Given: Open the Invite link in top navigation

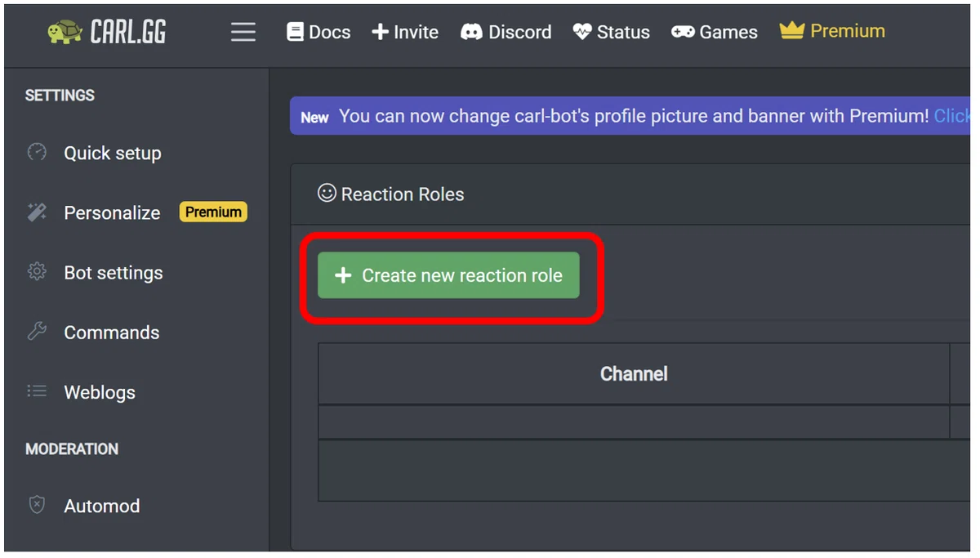Looking at the screenshot, I should [x=405, y=32].
